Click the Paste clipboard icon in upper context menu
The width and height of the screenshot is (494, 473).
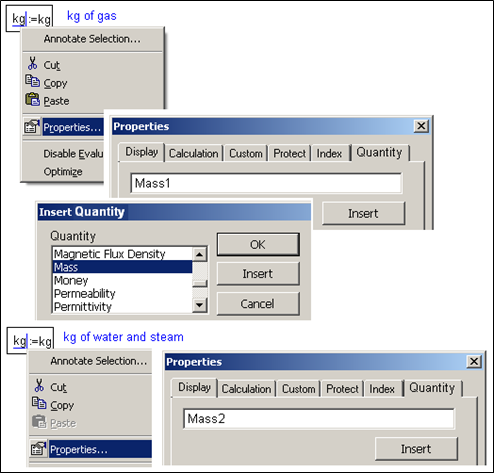coord(32,99)
